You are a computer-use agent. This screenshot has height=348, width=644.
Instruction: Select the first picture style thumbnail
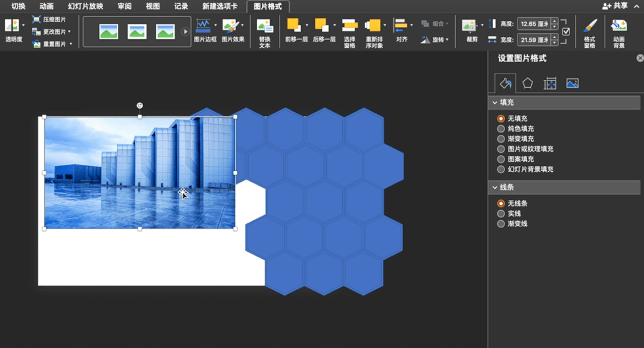pyautogui.click(x=109, y=32)
